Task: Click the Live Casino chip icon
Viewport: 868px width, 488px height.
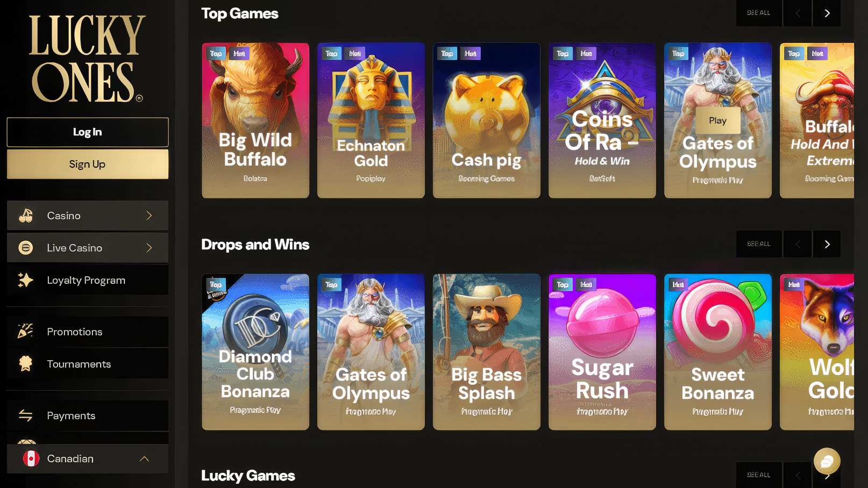Action: (26, 248)
